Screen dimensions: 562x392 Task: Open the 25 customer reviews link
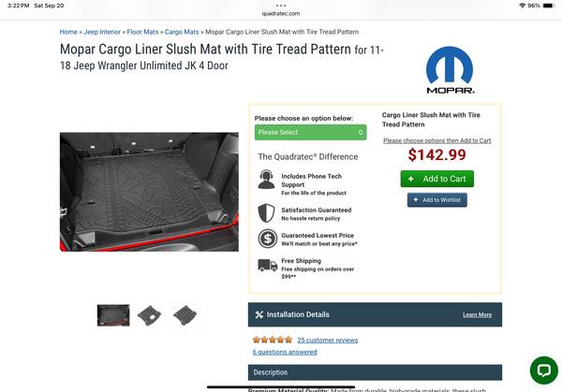click(x=328, y=341)
